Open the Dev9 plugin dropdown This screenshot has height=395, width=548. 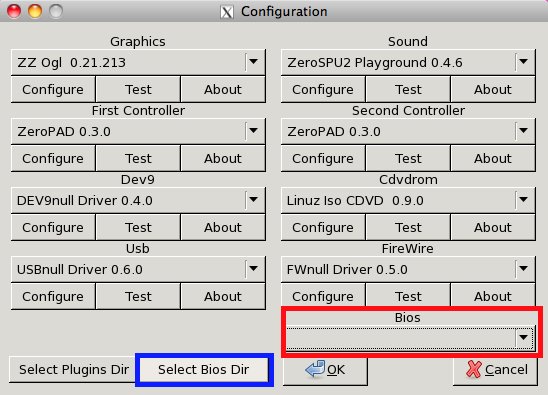pyautogui.click(x=138, y=200)
